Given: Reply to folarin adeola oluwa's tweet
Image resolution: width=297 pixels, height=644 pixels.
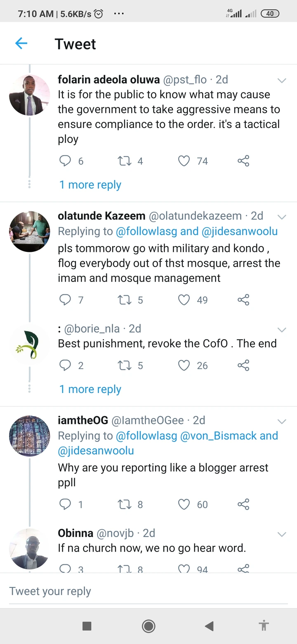Looking at the screenshot, I should coord(65,161).
